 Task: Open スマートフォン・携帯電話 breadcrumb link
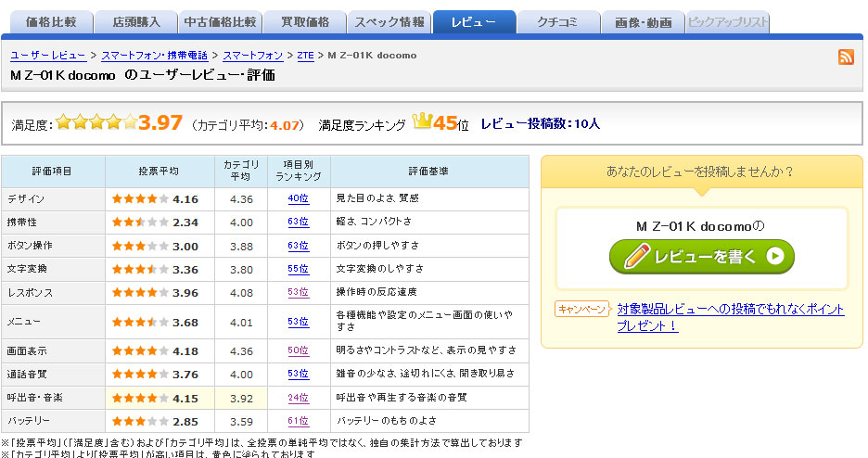click(x=154, y=56)
